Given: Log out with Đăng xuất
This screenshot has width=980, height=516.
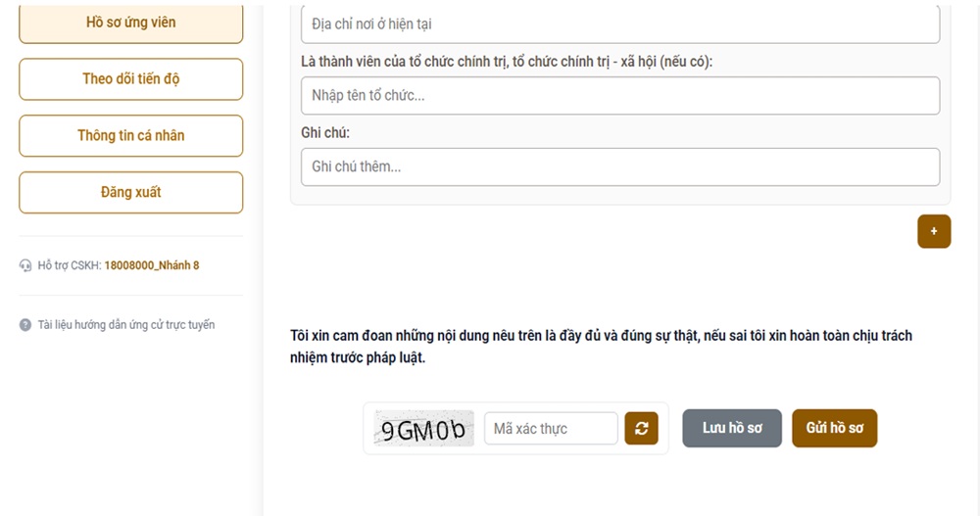Looking at the screenshot, I should click(x=130, y=192).
